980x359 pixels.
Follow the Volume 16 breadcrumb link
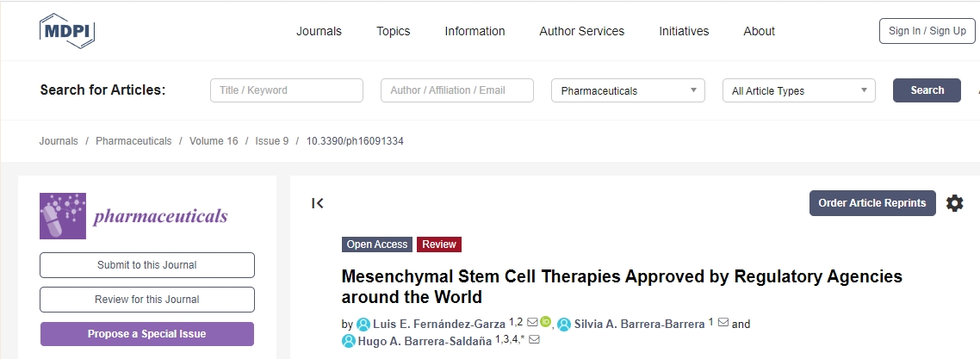click(x=214, y=141)
